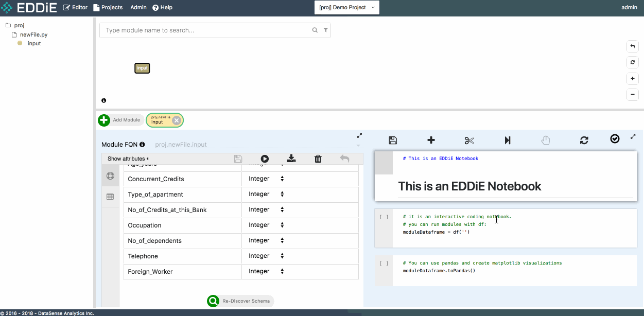Change Concurrent_Credits type dropdown
The image size is (644, 316).
click(267, 179)
